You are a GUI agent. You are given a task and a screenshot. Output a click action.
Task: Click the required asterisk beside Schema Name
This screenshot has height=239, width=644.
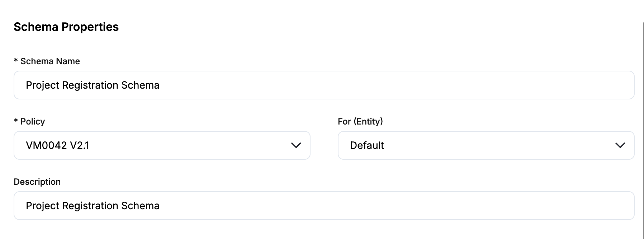point(16,61)
